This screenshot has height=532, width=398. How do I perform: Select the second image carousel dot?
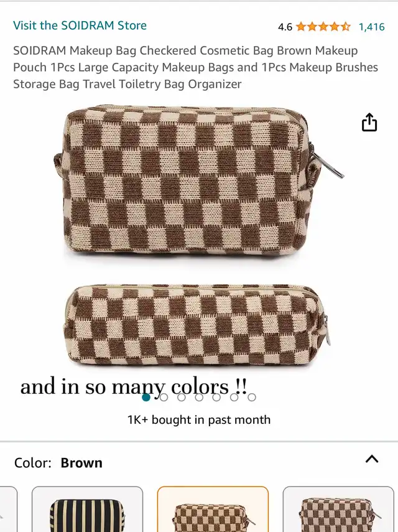pos(164,397)
